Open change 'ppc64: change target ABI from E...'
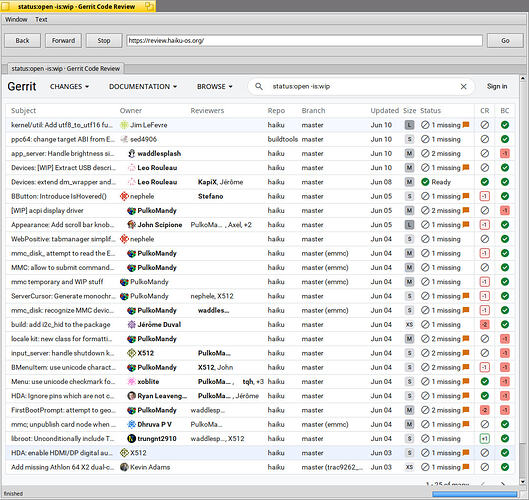529x500 pixels. (x=63, y=139)
